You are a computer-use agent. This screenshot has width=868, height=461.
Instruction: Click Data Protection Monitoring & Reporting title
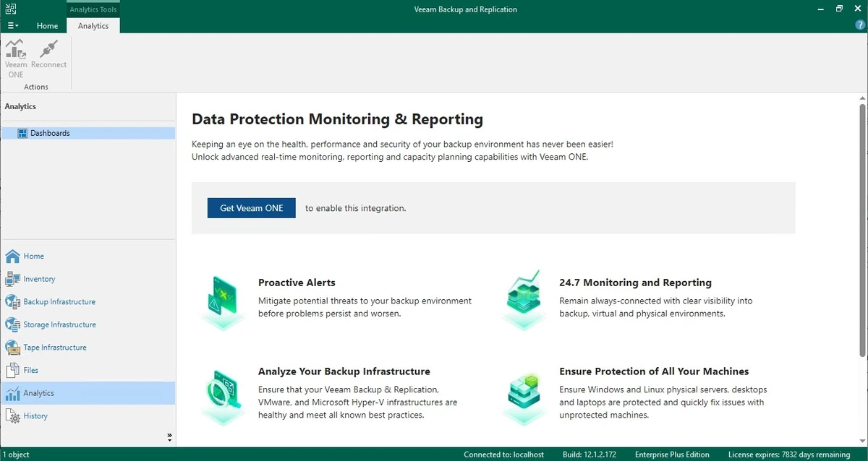(337, 119)
